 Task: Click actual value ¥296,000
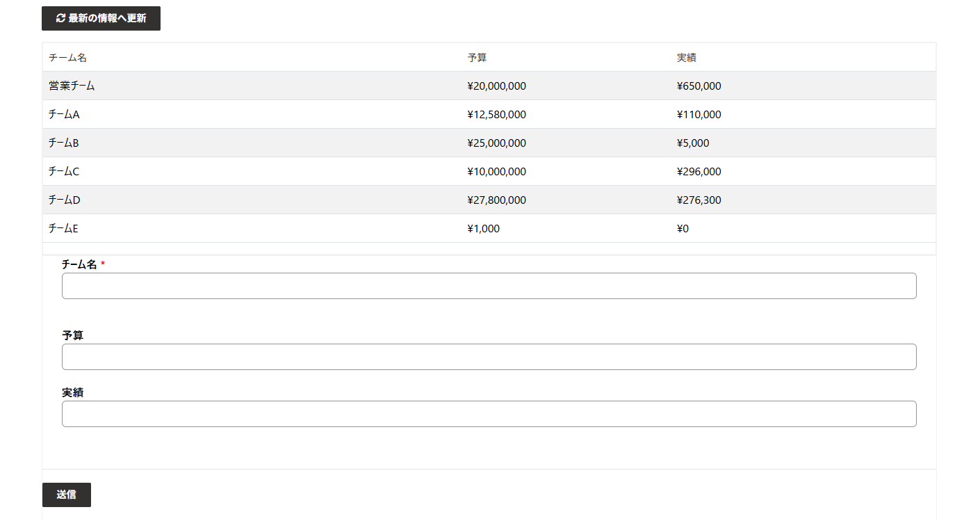tap(699, 172)
